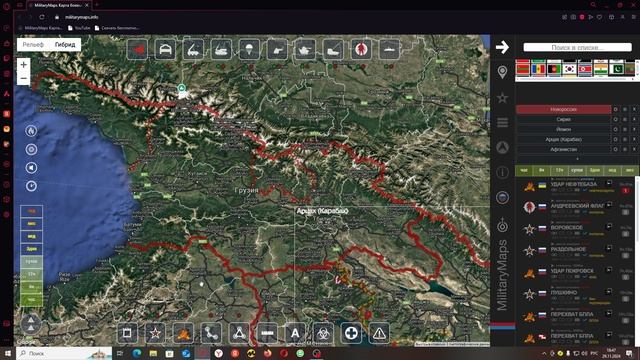Viewport: 640px width, 360px height.
Task: Zoom in the map with plus button
Action: click(24, 64)
